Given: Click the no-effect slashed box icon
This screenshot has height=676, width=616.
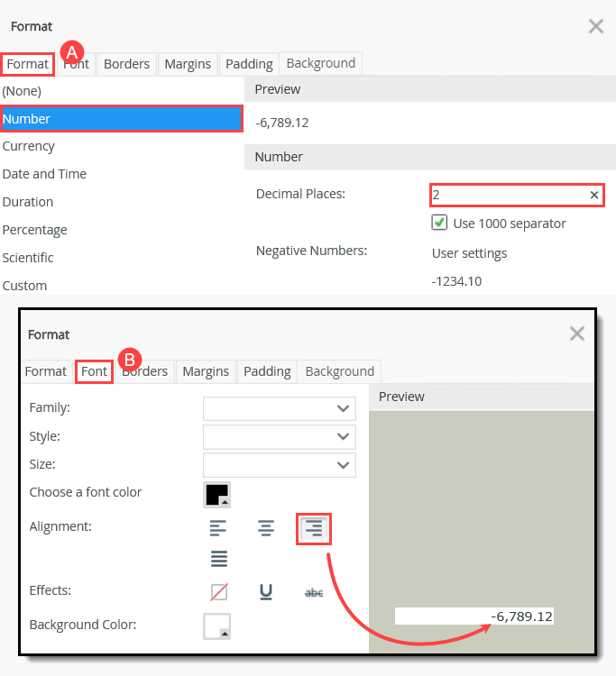Looking at the screenshot, I should (x=218, y=592).
